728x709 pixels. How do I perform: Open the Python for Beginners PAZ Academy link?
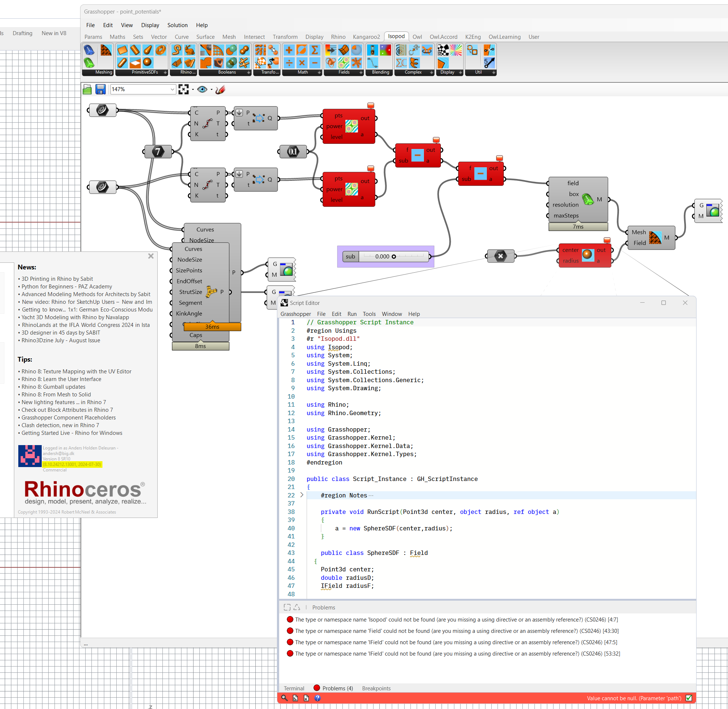(x=66, y=286)
